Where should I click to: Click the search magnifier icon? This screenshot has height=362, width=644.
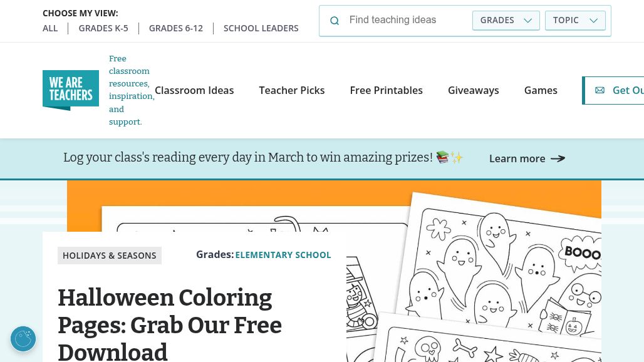coord(335,21)
